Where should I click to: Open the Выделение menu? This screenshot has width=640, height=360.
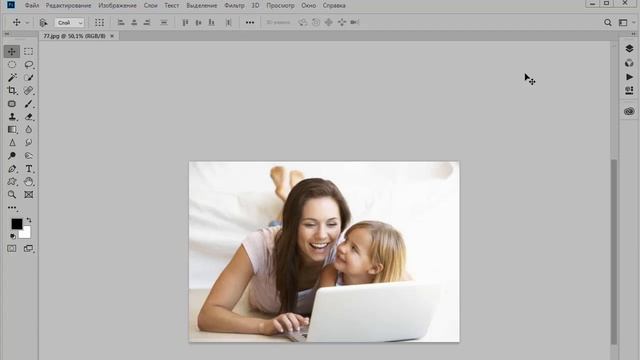[202, 5]
